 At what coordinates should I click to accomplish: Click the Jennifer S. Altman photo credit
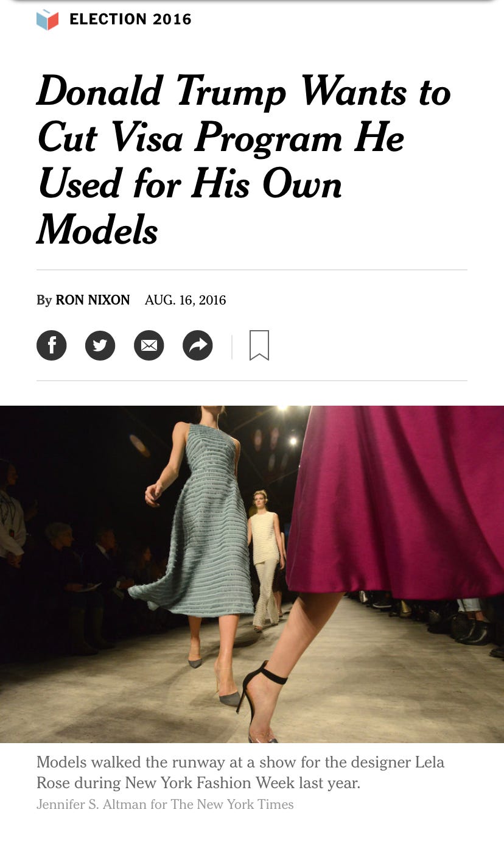(165, 805)
